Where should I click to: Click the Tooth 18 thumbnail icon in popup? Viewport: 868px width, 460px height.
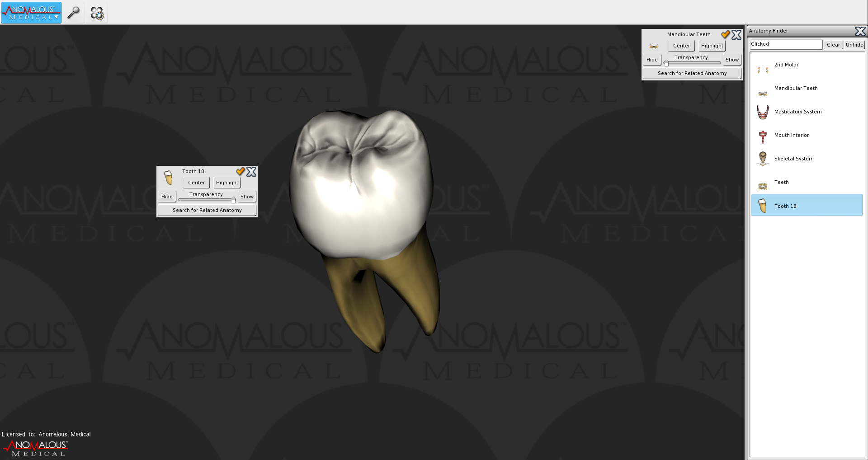169,178
